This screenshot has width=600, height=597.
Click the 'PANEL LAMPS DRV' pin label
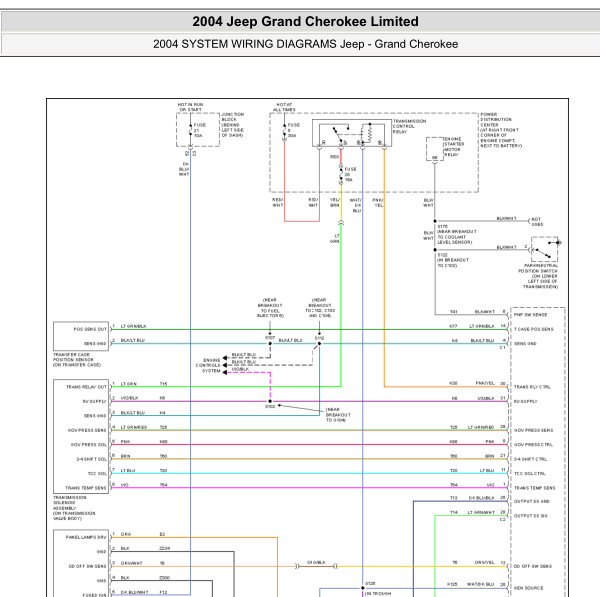pos(86,537)
